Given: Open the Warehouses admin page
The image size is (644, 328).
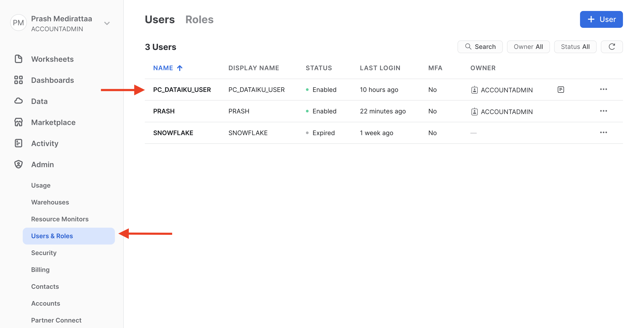Looking at the screenshot, I should tap(50, 202).
